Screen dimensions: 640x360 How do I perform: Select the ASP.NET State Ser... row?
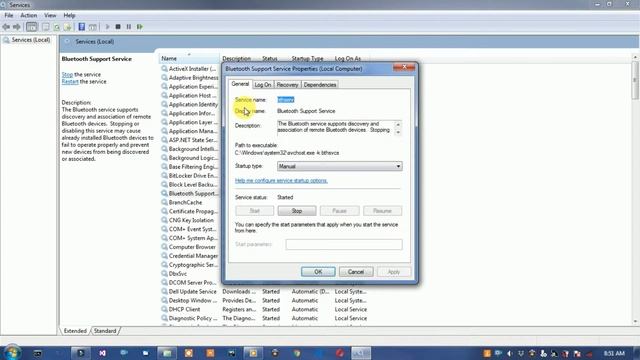(x=190, y=140)
